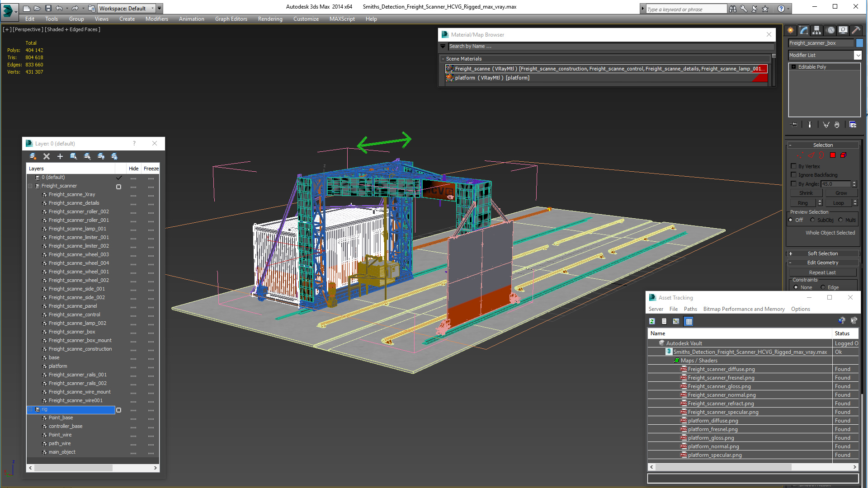
Task: Enable Ignore Backfacing checkbox
Action: [793, 175]
